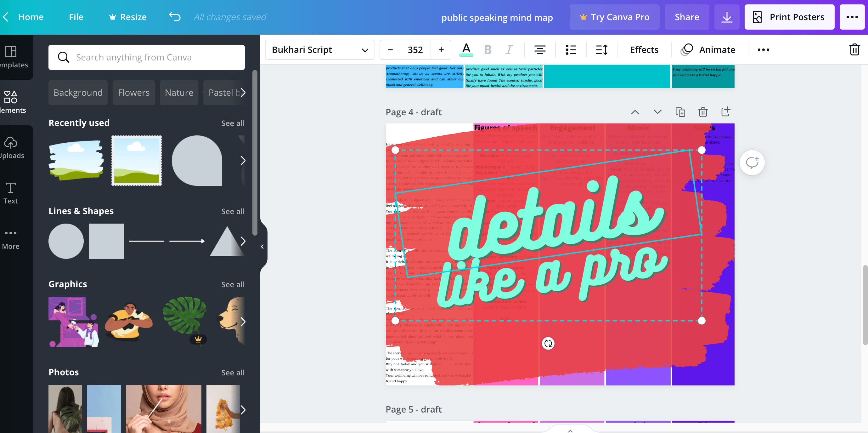Delete Page 4 with the trash icon

click(703, 111)
